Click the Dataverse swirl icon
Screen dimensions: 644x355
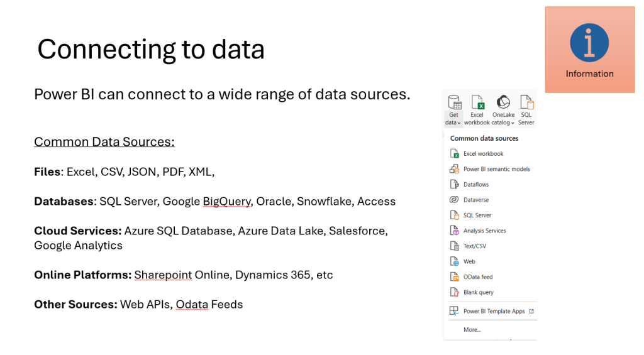[454, 199]
